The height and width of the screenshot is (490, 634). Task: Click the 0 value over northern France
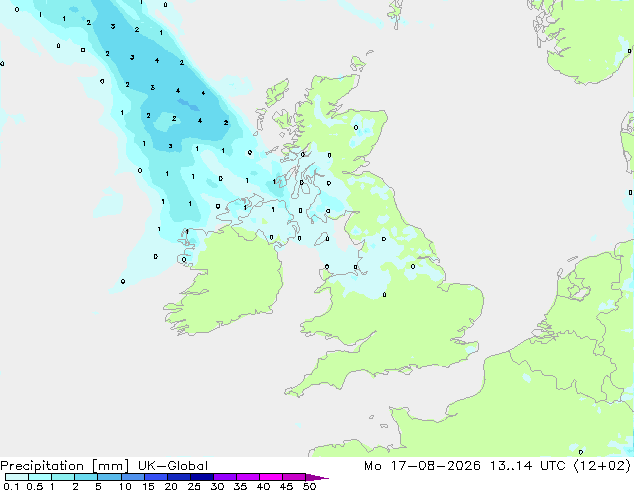pyautogui.click(x=581, y=452)
